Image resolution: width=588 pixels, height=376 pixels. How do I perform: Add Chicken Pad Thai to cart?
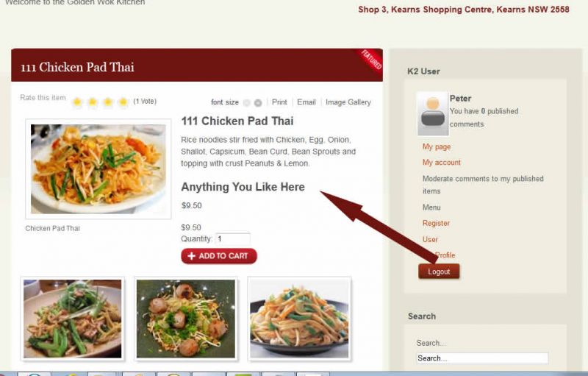point(219,256)
